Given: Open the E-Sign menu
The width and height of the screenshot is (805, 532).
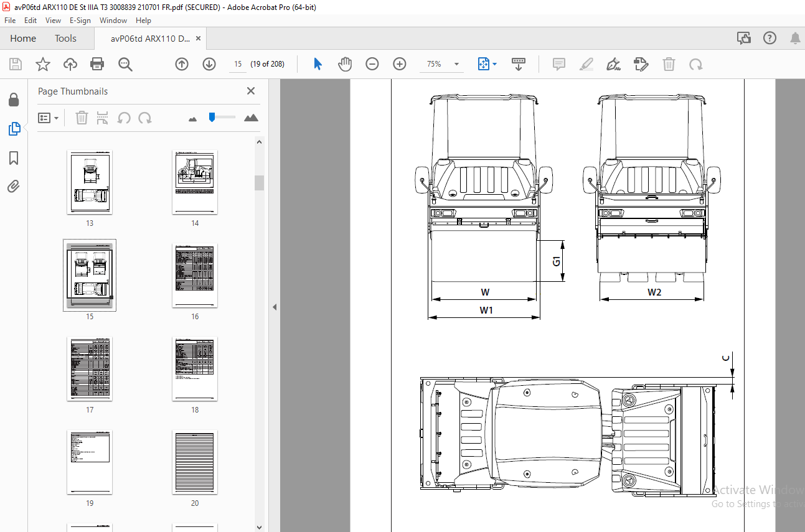Looking at the screenshot, I should point(80,21).
